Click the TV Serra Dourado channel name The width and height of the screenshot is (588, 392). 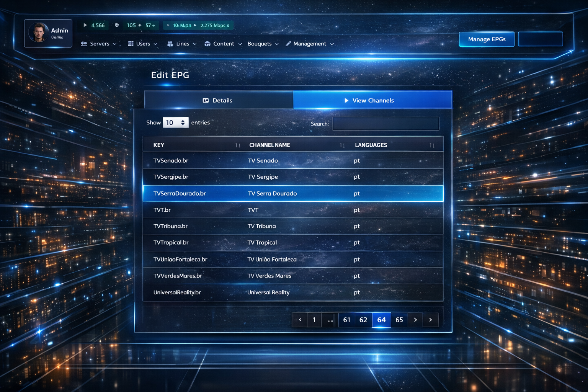pos(272,193)
